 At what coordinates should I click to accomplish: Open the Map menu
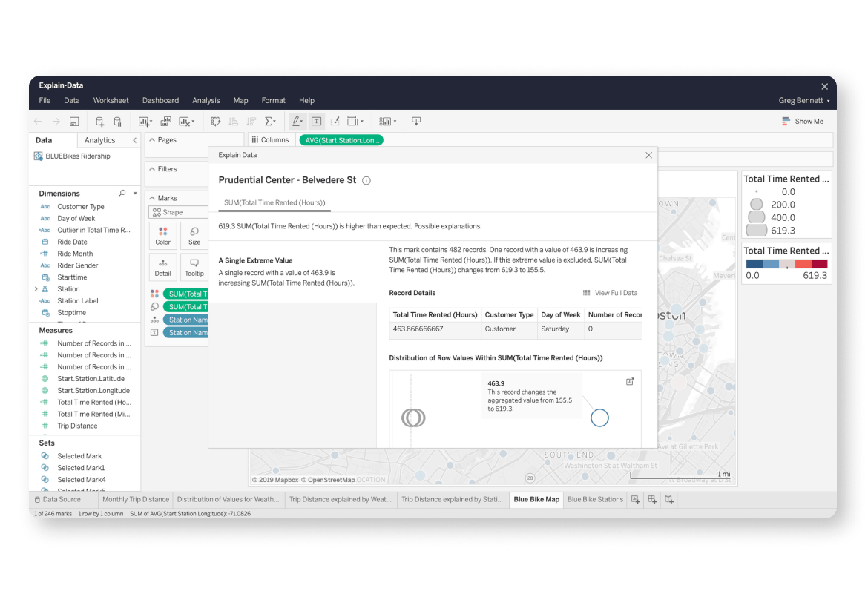241,100
